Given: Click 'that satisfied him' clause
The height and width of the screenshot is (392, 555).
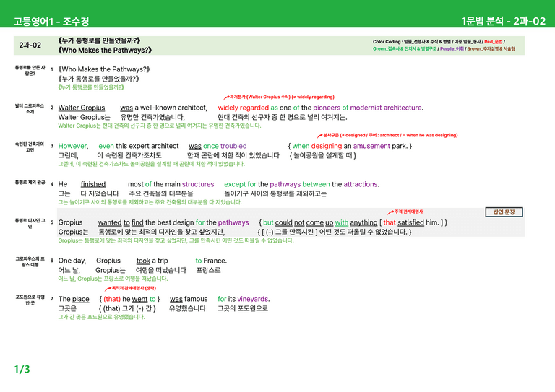Looking at the screenshot, I should coord(411,222).
